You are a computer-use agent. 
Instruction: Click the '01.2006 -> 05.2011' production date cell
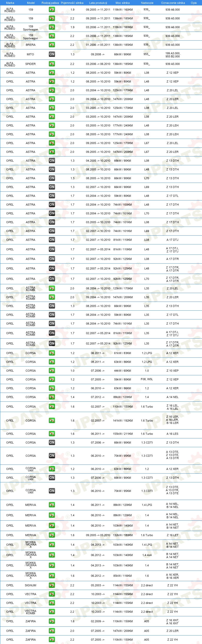pyautogui.click(x=98, y=45)
